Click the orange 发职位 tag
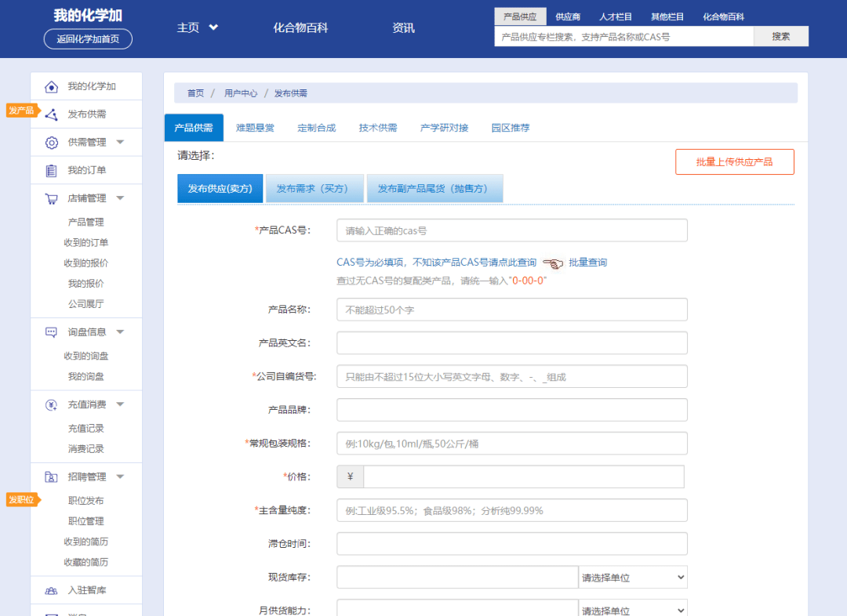Screen dimensions: 847x616 point(24,500)
